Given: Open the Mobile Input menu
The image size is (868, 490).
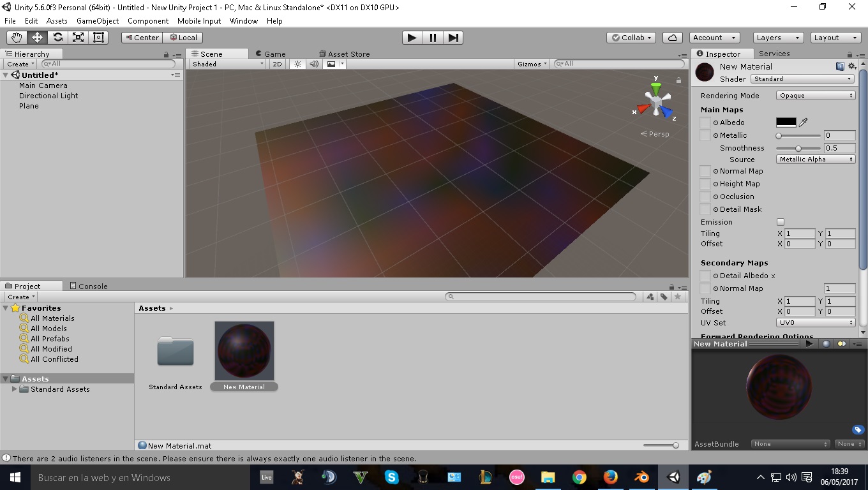Looking at the screenshot, I should point(199,21).
